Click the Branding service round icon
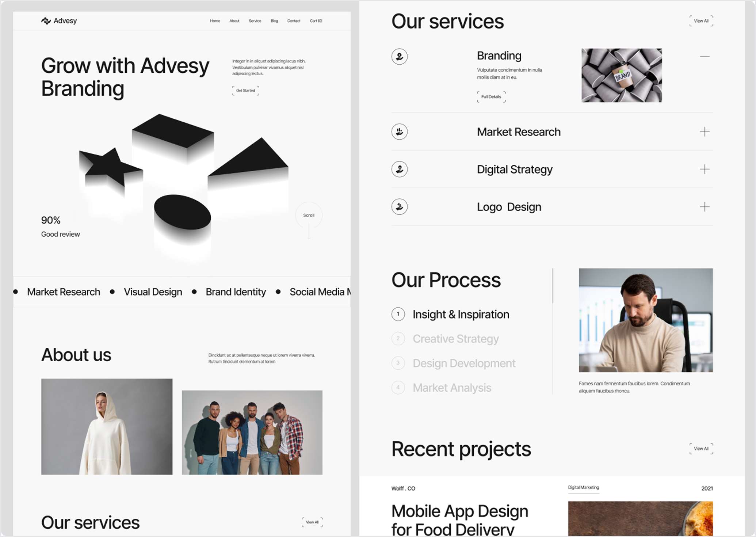This screenshot has height=537, width=756. click(399, 57)
